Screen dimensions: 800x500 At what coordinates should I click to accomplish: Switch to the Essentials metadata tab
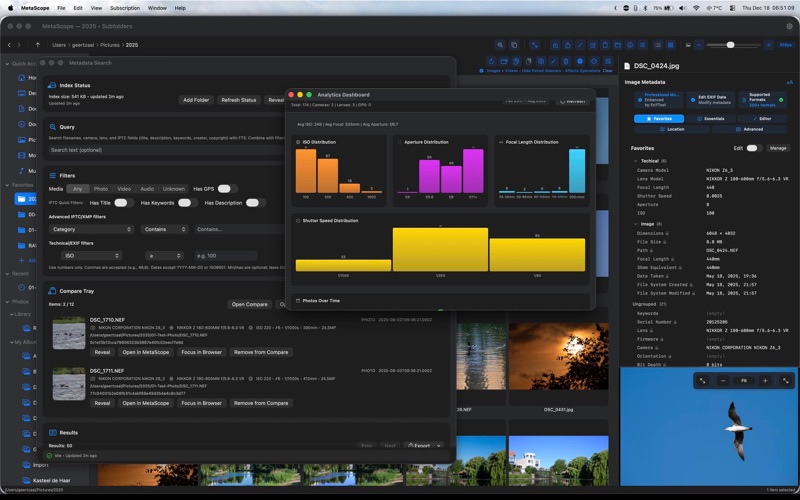pyautogui.click(x=711, y=118)
